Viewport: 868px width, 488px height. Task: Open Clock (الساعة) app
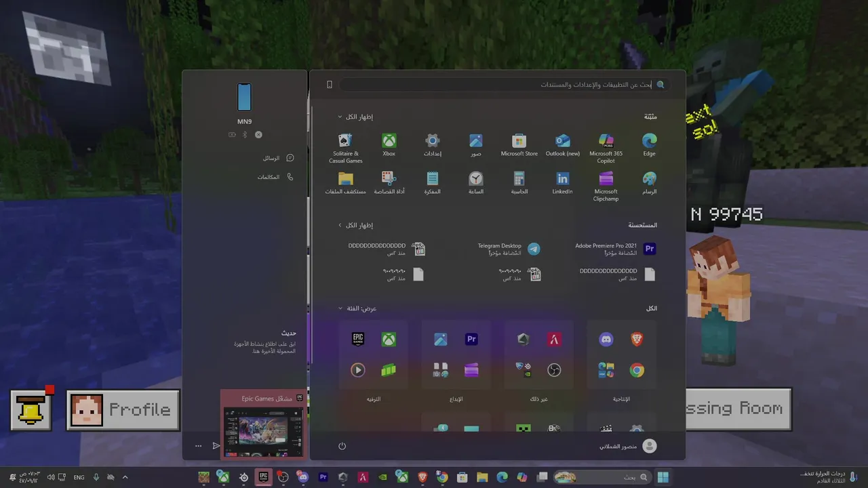coord(476,183)
